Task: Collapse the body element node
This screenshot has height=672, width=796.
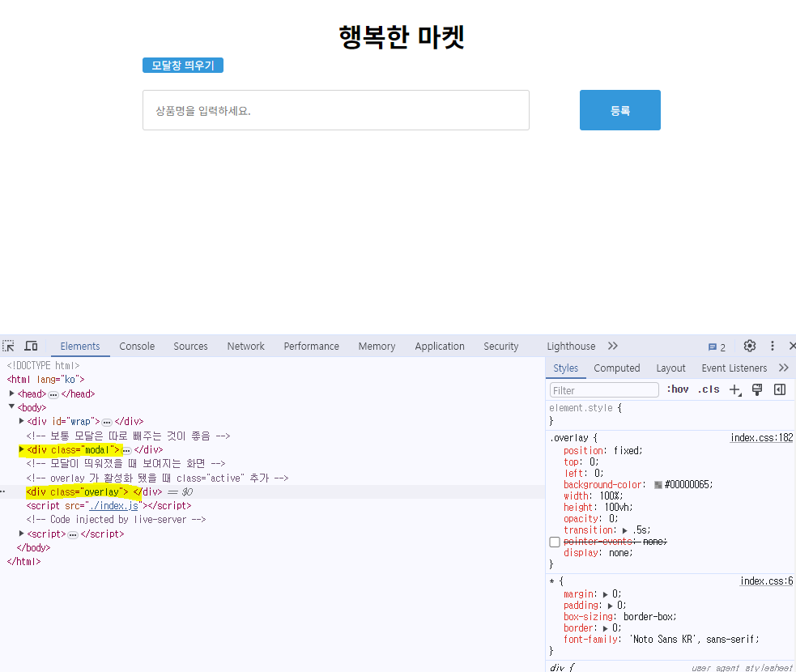Action: pos(11,406)
